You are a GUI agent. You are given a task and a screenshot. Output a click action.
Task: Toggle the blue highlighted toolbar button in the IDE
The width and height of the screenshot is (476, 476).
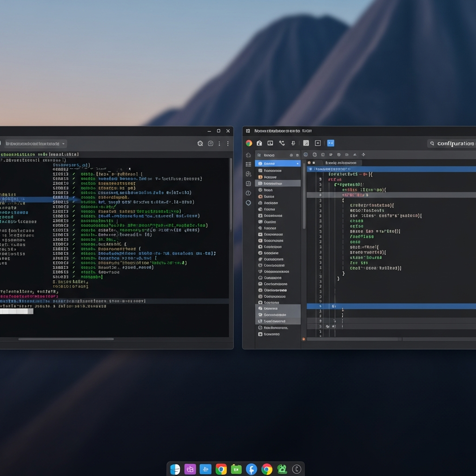pyautogui.click(x=331, y=143)
